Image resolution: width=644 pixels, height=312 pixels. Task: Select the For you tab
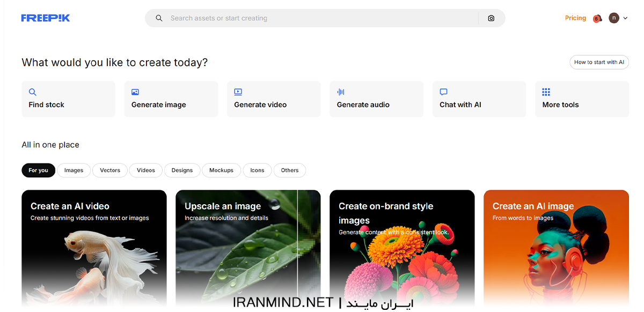38,170
